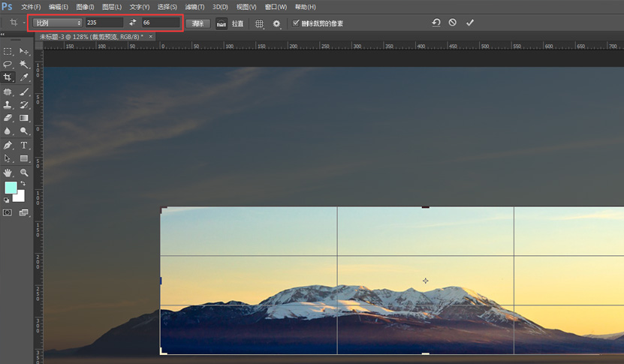The image size is (624, 364).
Task: Click the Straighten (拉直) level icon
Action: click(x=222, y=23)
